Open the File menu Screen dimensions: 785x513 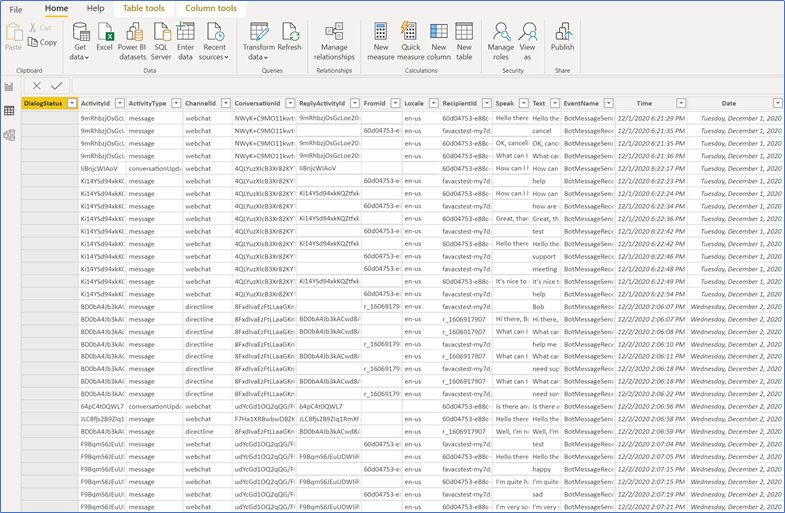pyautogui.click(x=16, y=10)
